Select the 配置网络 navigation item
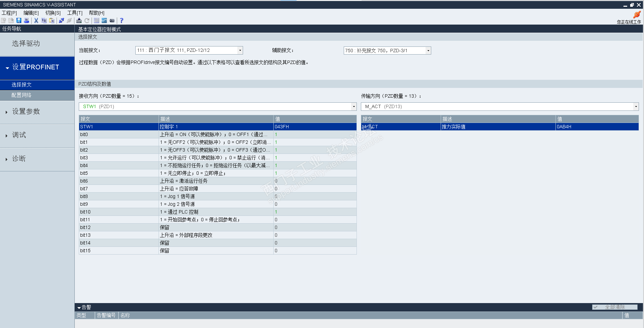The image size is (644, 328). pyautogui.click(x=37, y=95)
